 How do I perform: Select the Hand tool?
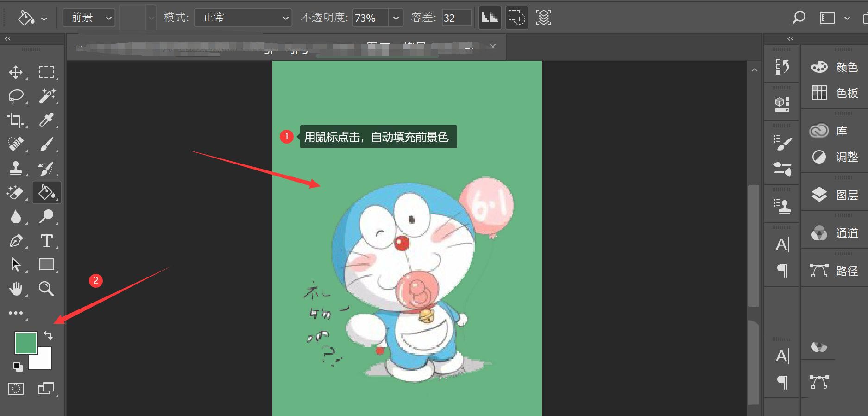click(x=16, y=289)
